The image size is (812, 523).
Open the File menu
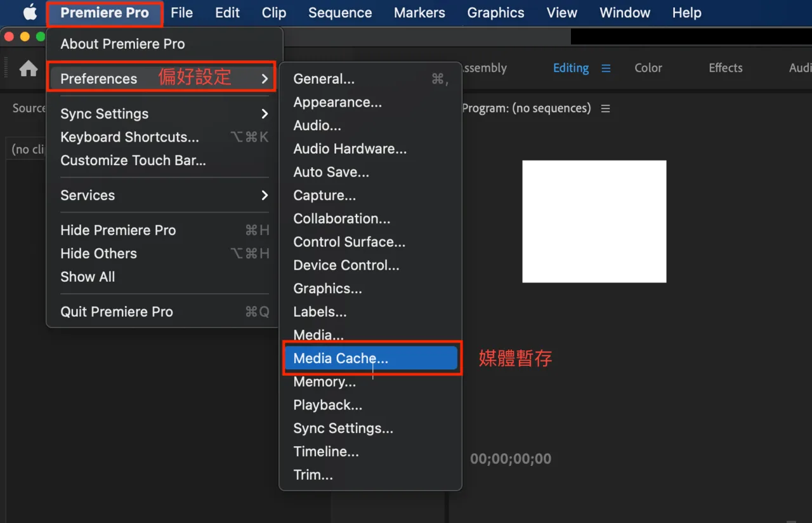[x=181, y=13]
